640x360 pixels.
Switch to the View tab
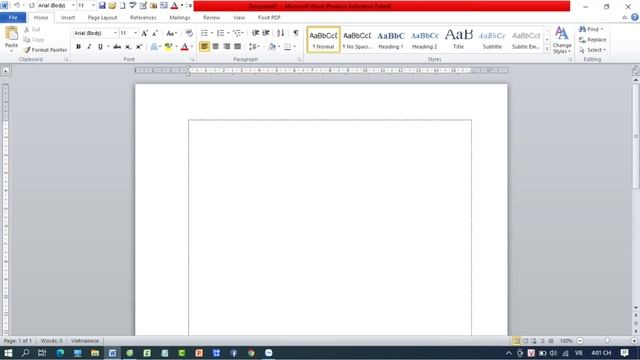[239, 18]
